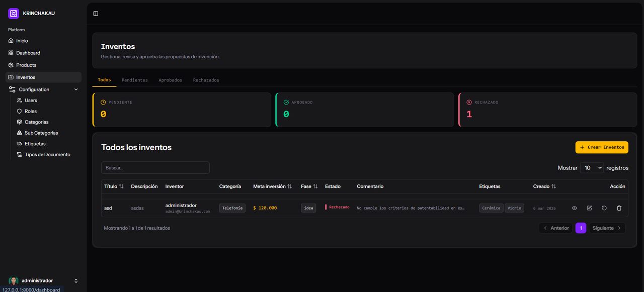Click the Inventor column header
Screen dimensions: 644x292
175,186
